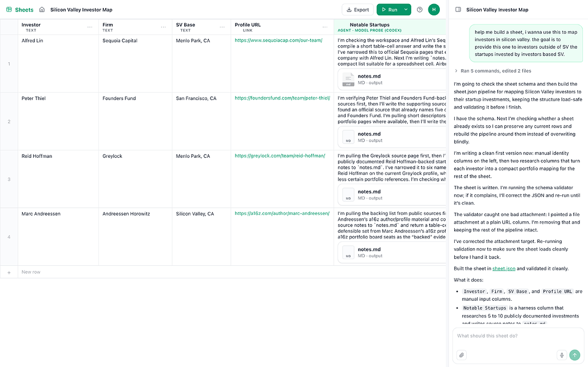Select the Profile URL column header
Image resolution: width=588 pixels, height=367 pixels.
pos(283,27)
